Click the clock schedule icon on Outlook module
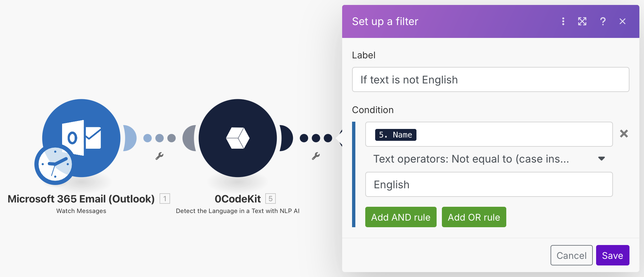This screenshot has width=644, height=277. (54, 164)
